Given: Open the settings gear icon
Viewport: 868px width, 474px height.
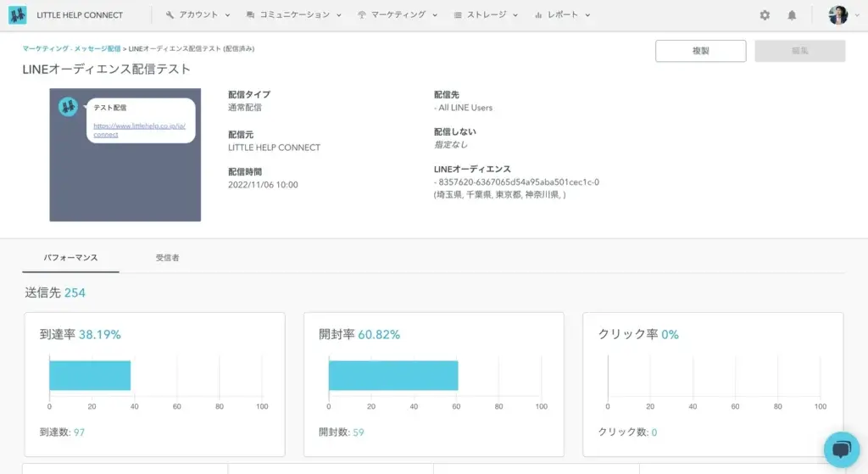Looking at the screenshot, I should [x=765, y=15].
